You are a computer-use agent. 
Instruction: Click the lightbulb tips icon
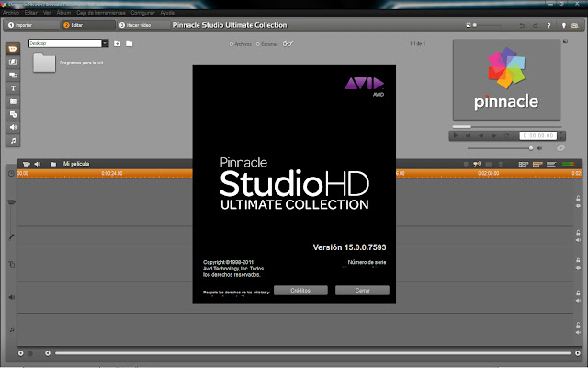pyautogui.click(x=563, y=25)
